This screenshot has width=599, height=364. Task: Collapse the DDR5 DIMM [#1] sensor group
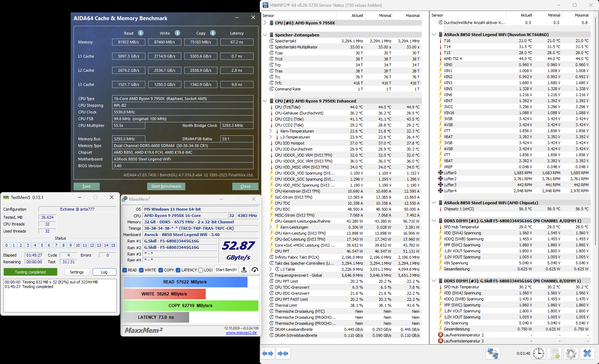[x=434, y=221]
